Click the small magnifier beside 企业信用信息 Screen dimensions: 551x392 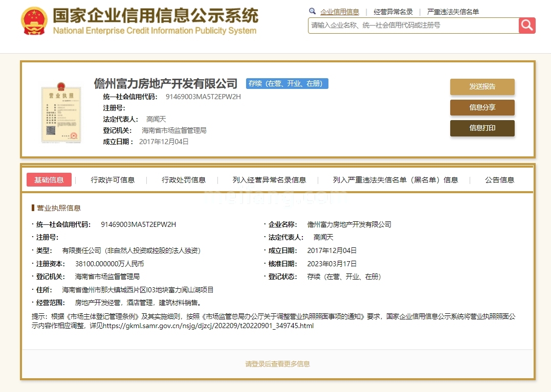click(312, 11)
